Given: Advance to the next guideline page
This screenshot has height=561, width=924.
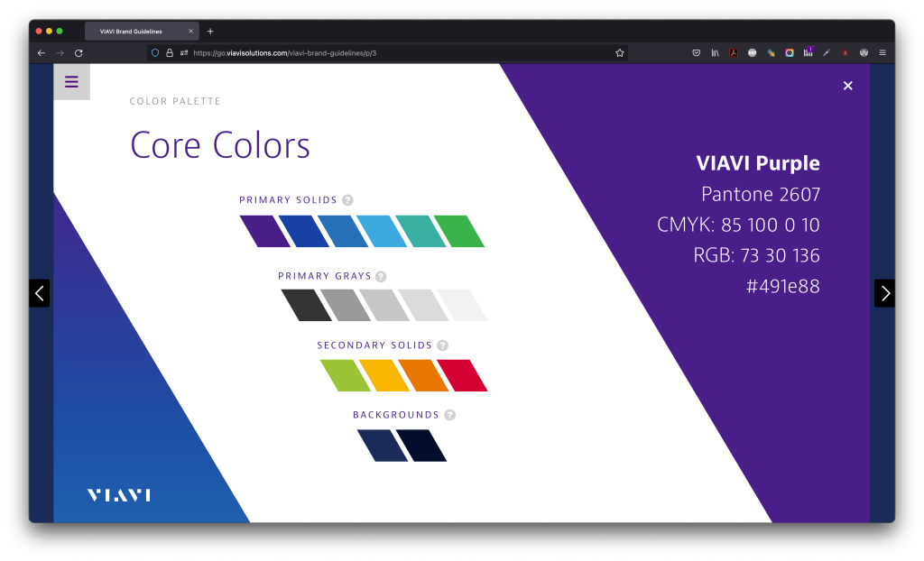Looking at the screenshot, I should point(884,293).
